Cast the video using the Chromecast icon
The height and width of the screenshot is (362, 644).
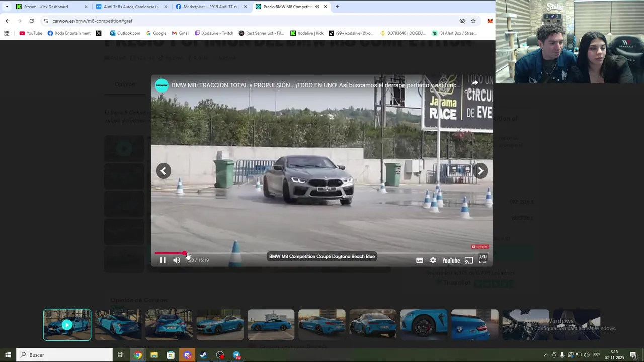[x=469, y=260]
